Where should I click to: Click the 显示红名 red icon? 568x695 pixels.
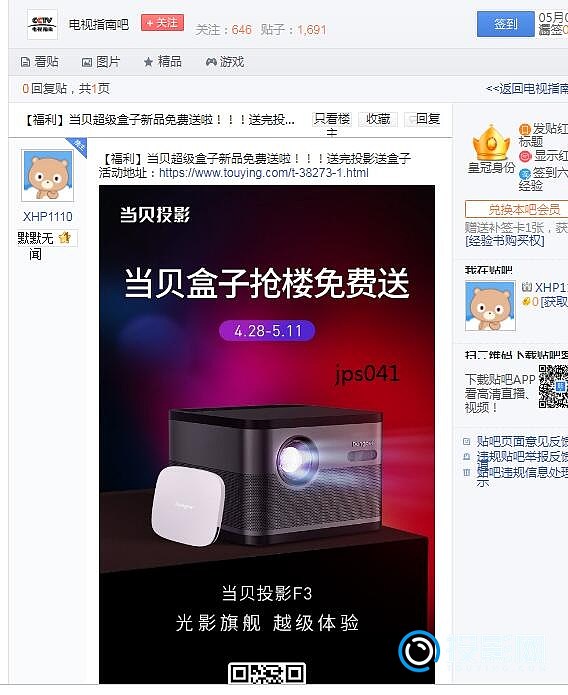pos(525,156)
